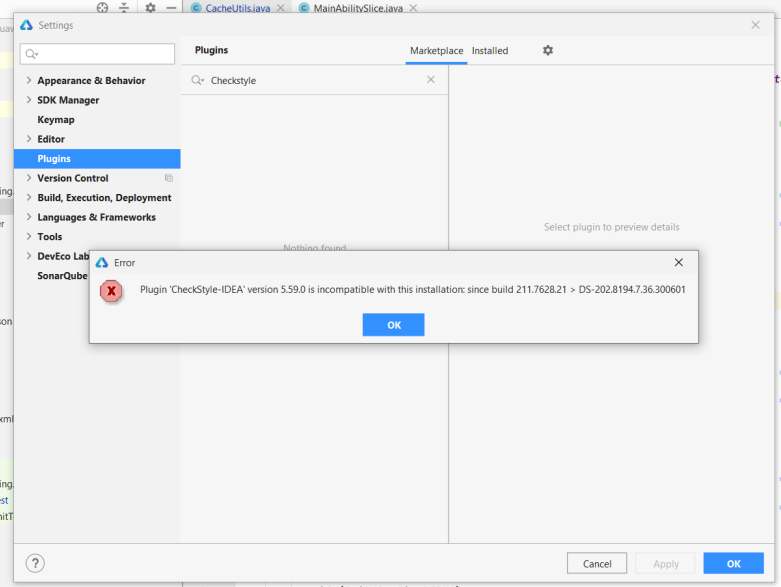Image resolution: width=781 pixels, height=587 pixels.
Task: Click the settings search magnifier icon
Action: tap(31, 54)
